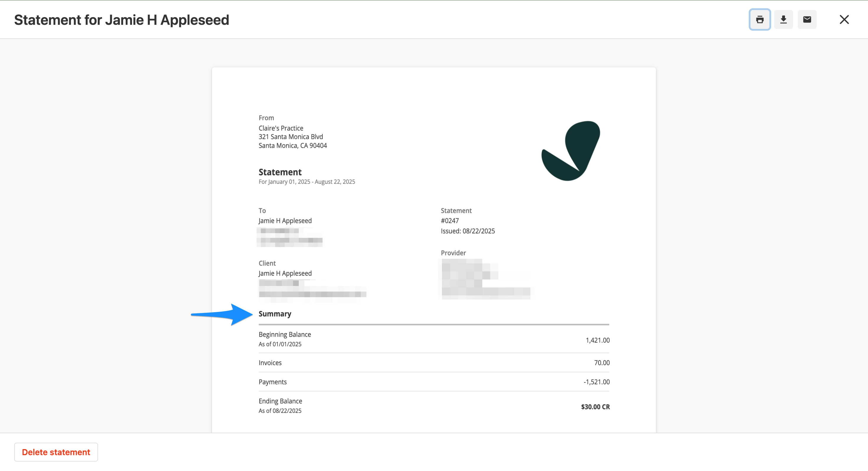Click the Statement heading on the document

point(280,172)
